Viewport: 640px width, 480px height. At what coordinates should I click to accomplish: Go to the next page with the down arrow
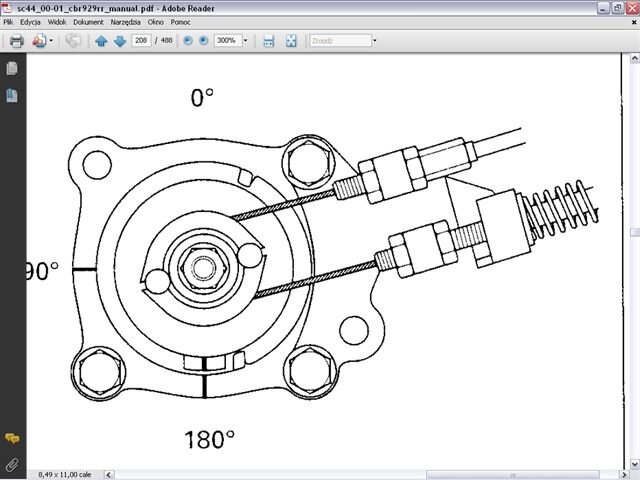119,41
